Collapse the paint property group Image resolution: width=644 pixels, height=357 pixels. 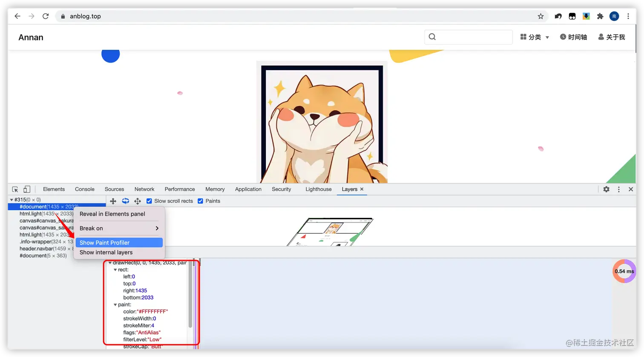coord(115,305)
